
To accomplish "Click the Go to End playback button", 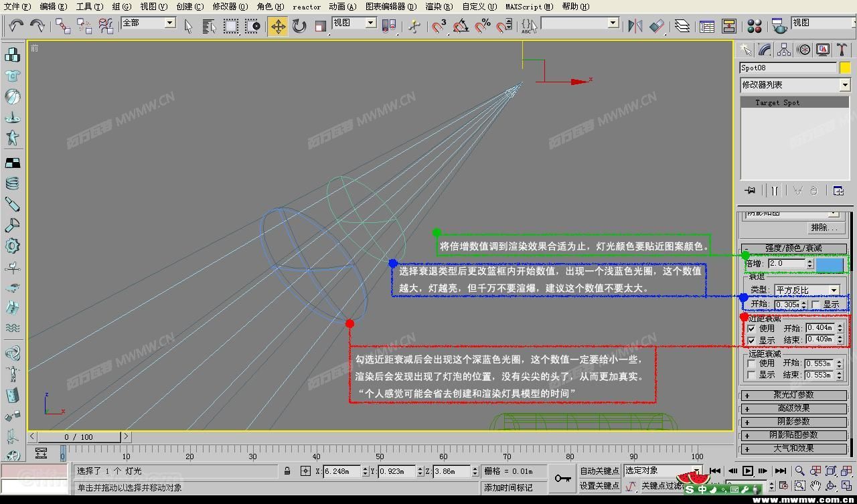I will (x=781, y=471).
